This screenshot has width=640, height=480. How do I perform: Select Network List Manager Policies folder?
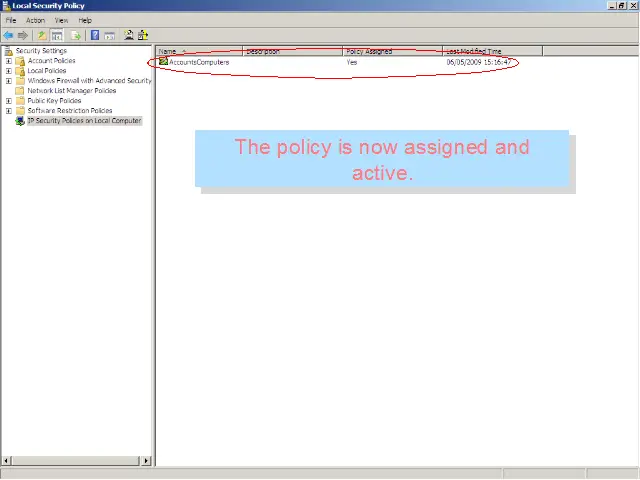pos(71,91)
